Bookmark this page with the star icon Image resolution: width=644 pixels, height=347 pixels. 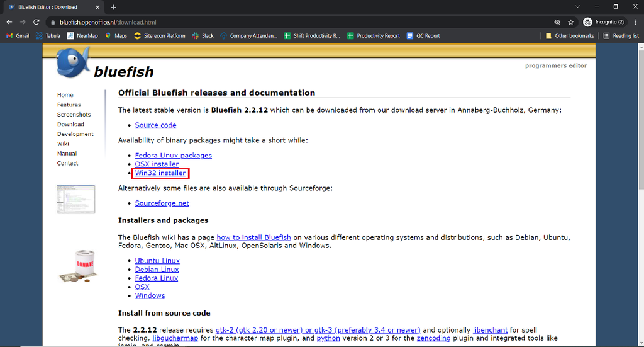tap(570, 22)
